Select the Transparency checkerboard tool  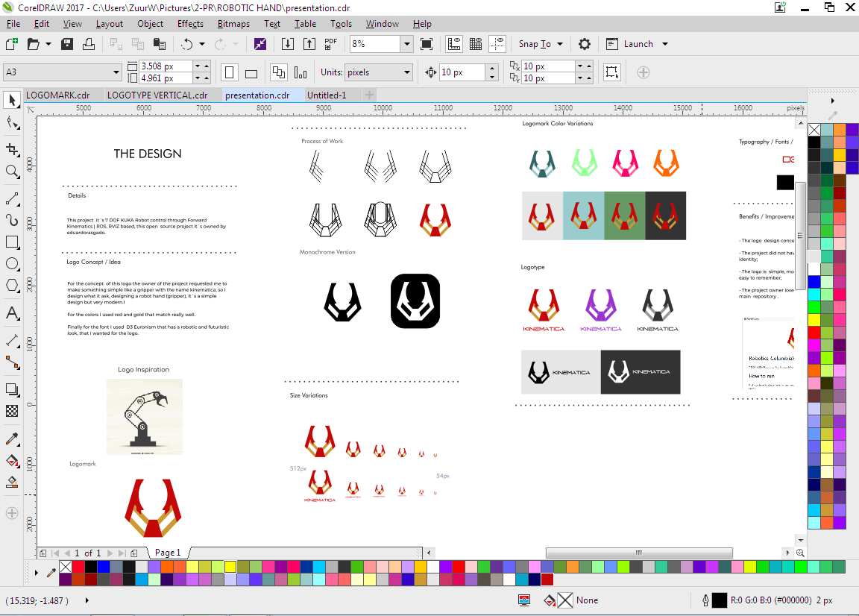coord(12,411)
